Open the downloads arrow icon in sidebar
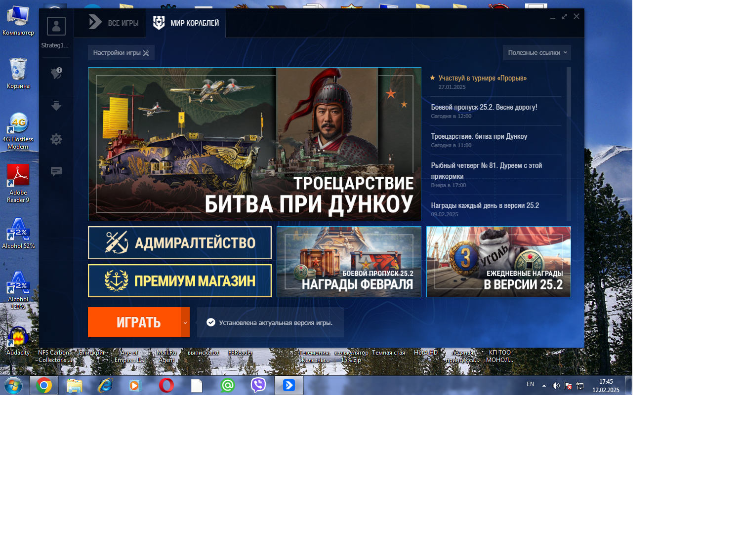Image resolution: width=741 pixels, height=560 pixels. click(56, 105)
